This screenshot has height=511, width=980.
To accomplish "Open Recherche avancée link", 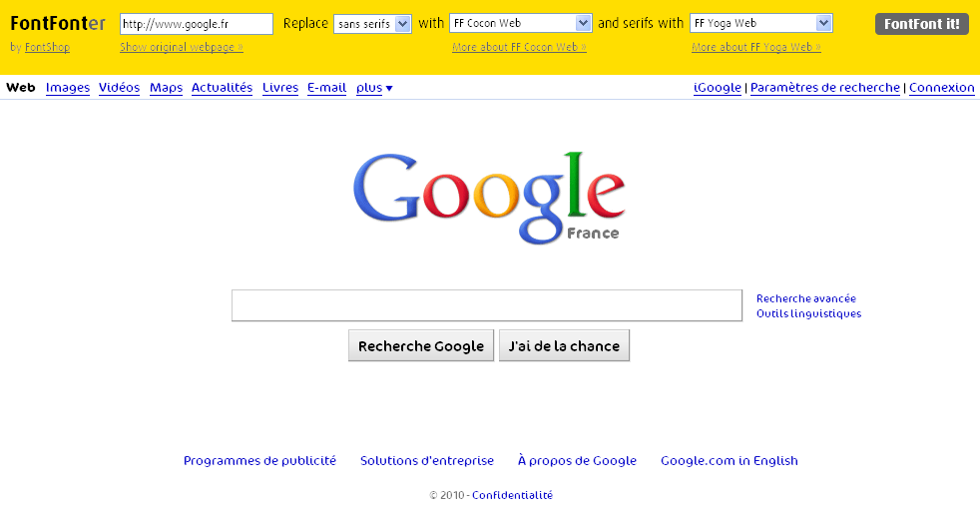I will coord(806,298).
